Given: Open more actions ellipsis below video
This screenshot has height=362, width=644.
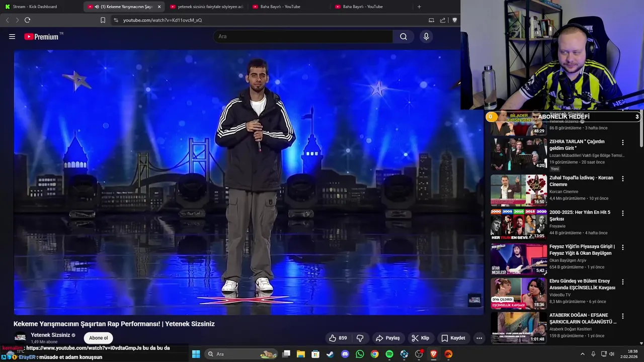Looking at the screenshot, I should point(479,338).
